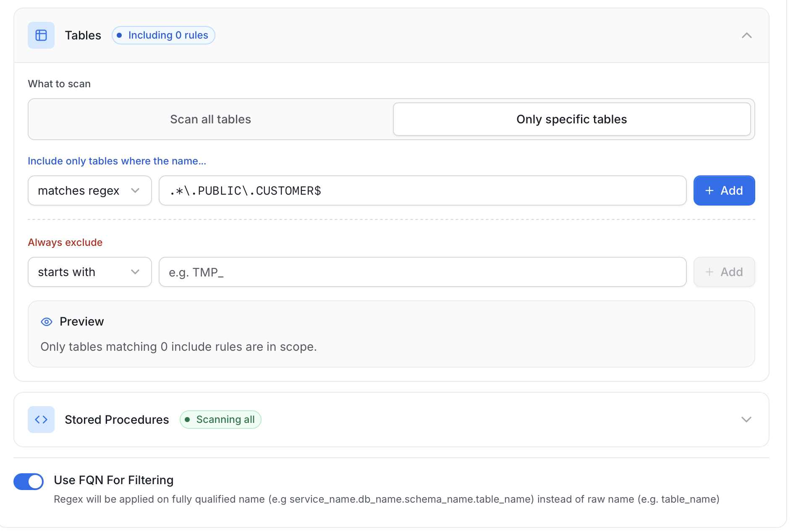Click the regex include pattern field
Screen dimensions: 801x532
click(423, 190)
